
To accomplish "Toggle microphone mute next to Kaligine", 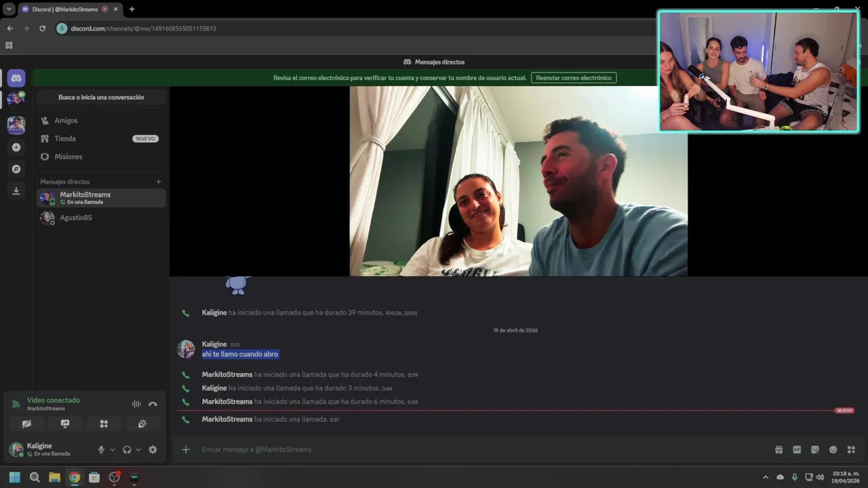I will click(x=101, y=449).
